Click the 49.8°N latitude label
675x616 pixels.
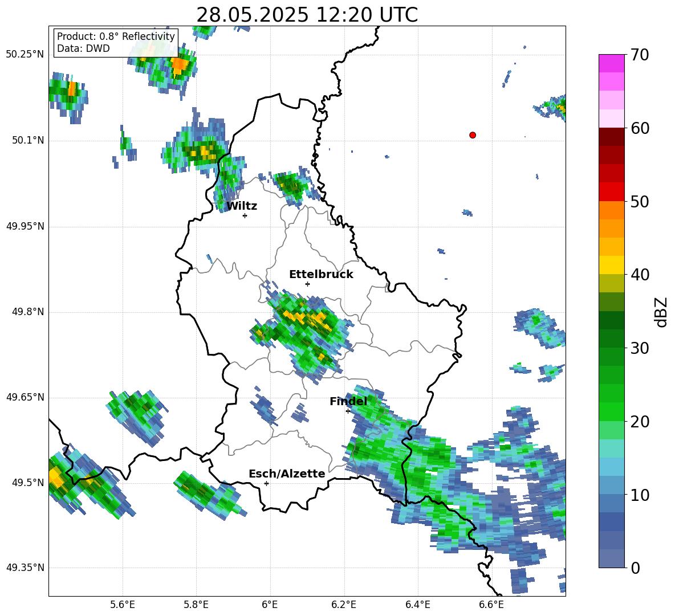(x=28, y=312)
